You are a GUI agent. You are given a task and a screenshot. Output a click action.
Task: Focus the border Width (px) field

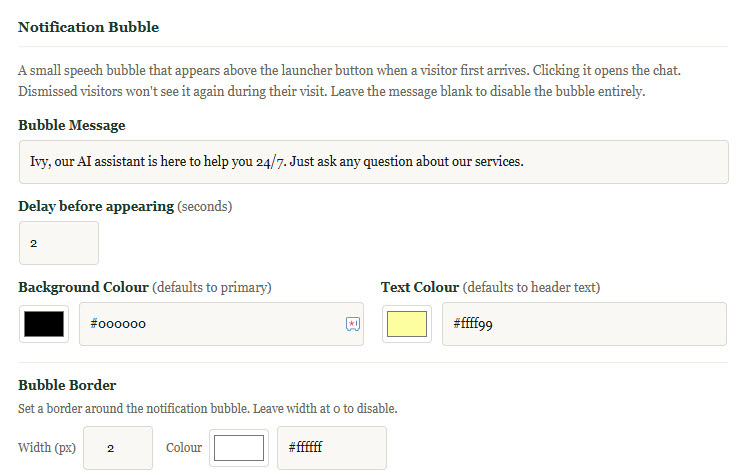(117, 448)
